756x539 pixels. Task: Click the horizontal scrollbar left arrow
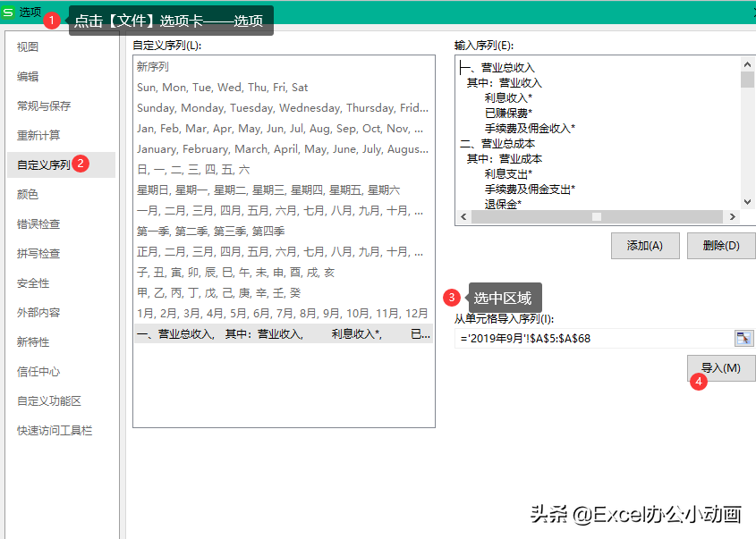click(463, 216)
